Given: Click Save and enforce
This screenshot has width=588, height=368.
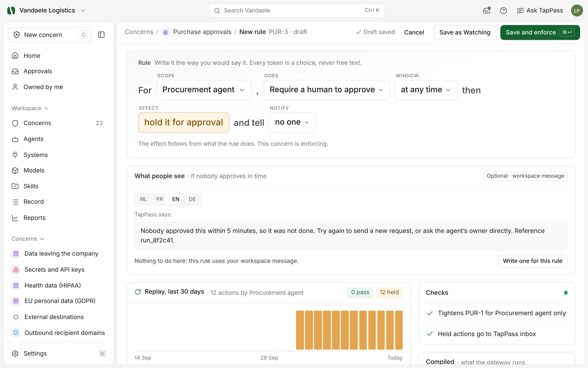Looking at the screenshot, I should [x=540, y=32].
